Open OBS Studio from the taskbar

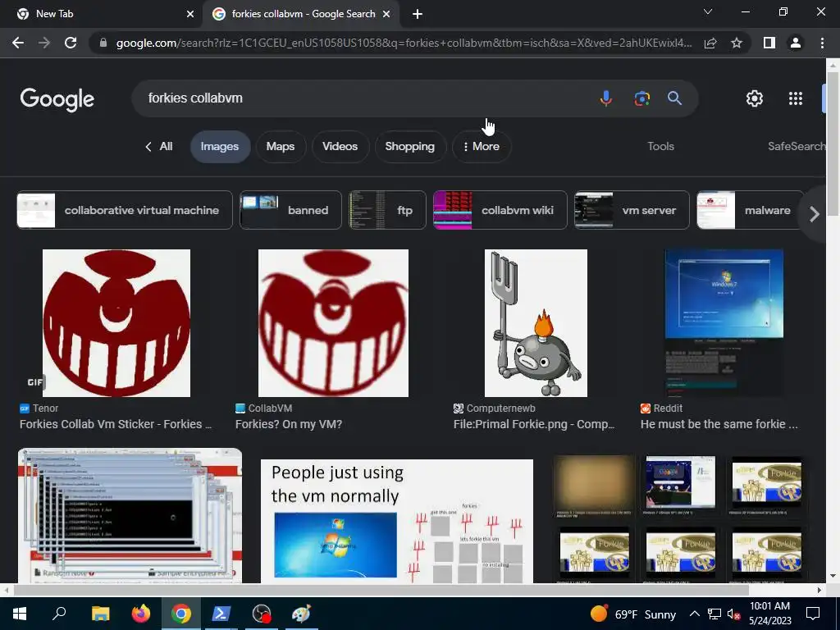point(262,614)
